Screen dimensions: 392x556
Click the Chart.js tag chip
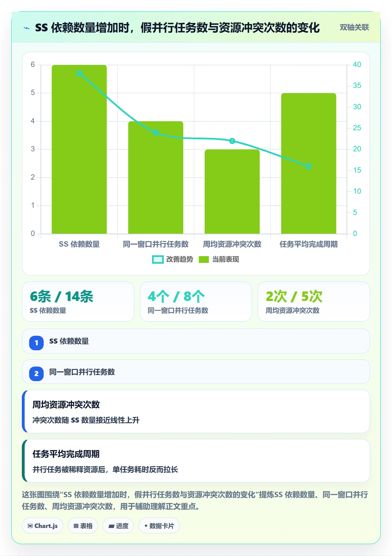click(43, 526)
